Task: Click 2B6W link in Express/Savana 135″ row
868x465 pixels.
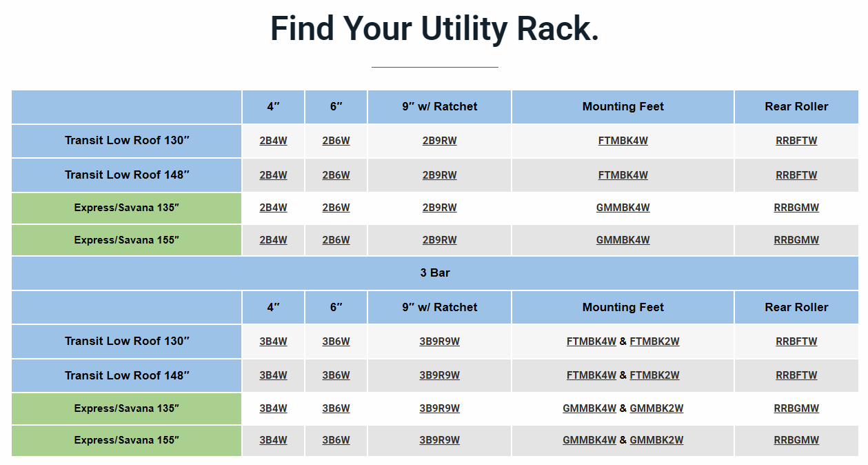Action: tap(336, 208)
